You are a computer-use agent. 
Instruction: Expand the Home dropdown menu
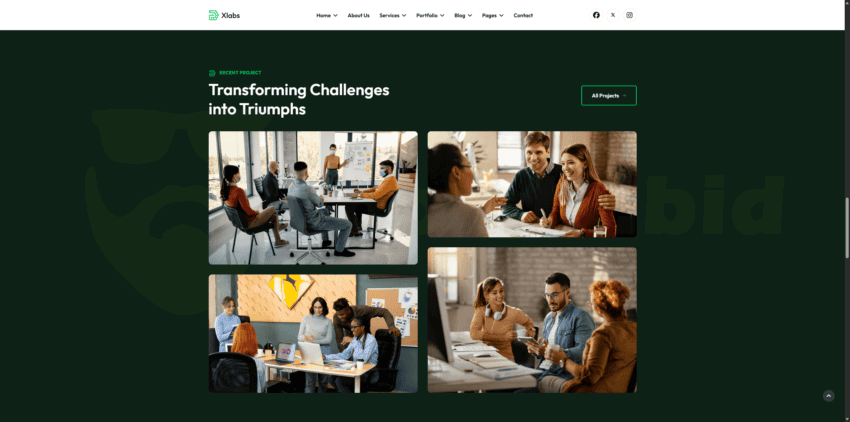pyautogui.click(x=327, y=15)
